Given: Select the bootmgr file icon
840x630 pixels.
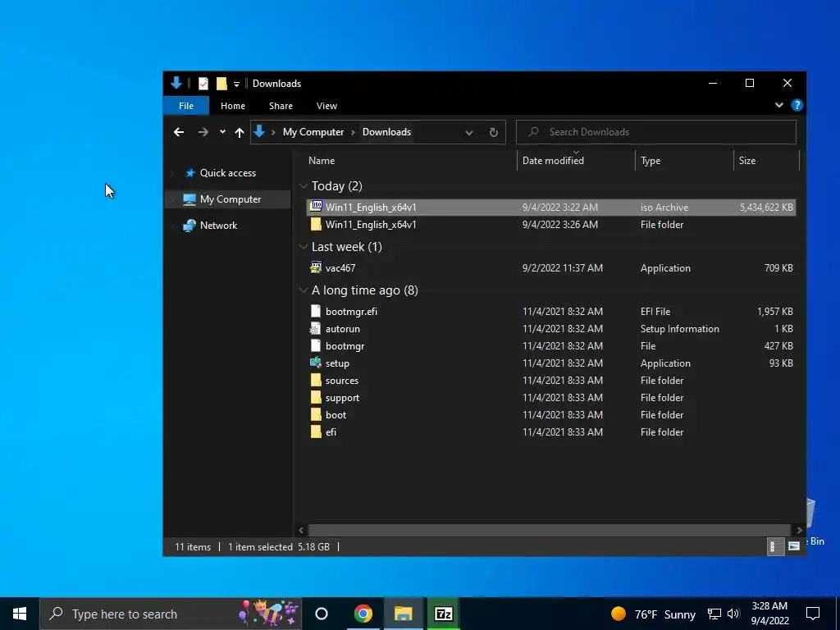Looking at the screenshot, I should [316, 345].
